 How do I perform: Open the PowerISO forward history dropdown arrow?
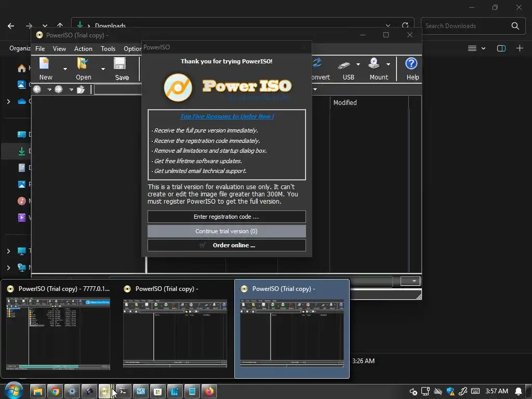71,89
